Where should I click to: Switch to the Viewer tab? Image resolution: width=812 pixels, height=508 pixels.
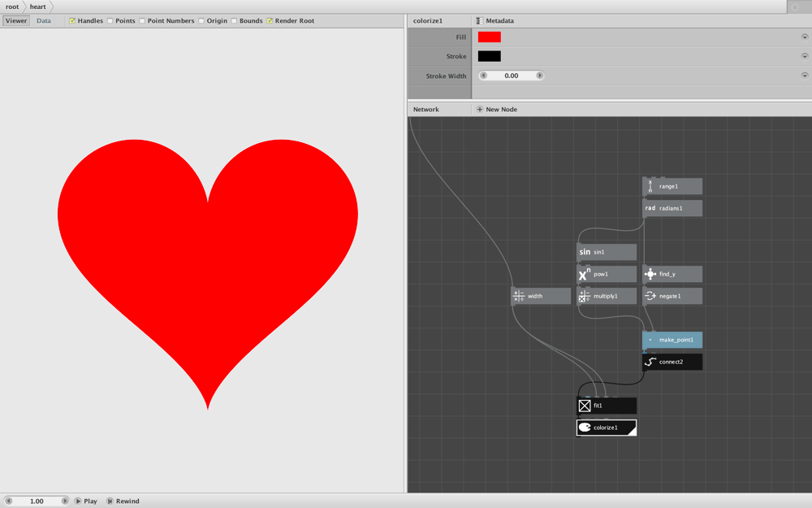click(x=16, y=21)
